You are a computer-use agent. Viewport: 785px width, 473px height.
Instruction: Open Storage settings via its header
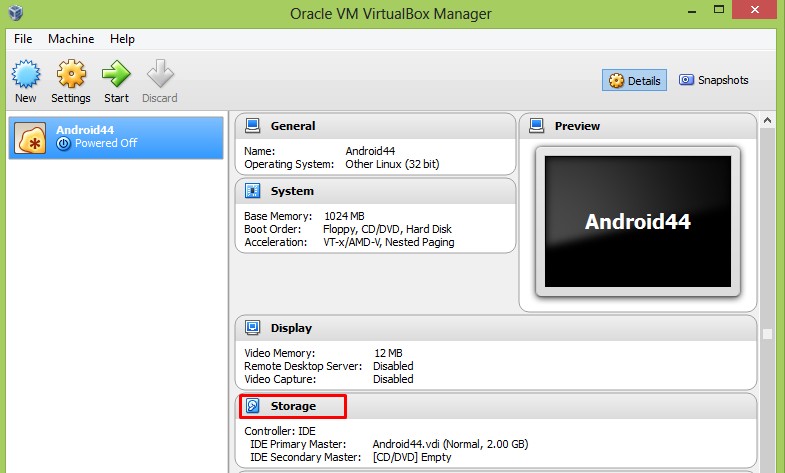pos(293,406)
